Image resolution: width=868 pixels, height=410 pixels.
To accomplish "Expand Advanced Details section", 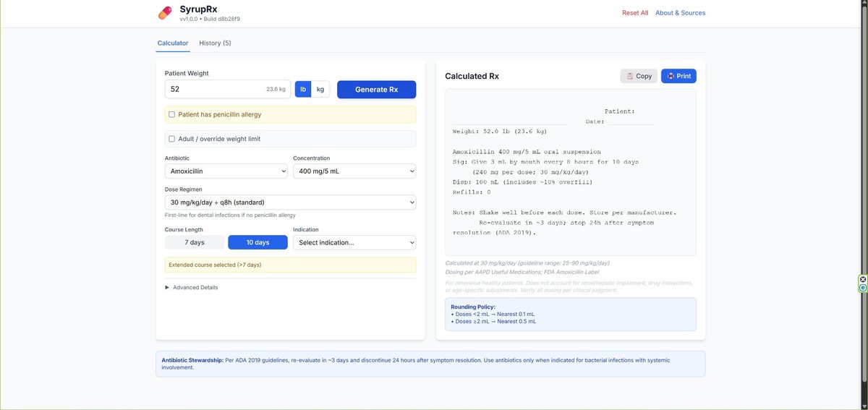I will click(x=192, y=287).
